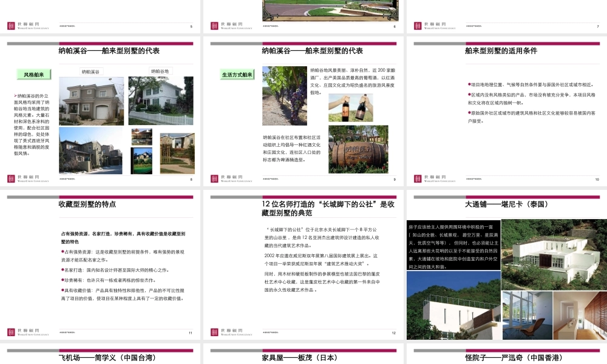The height and width of the screenshot is (364, 607).
Task: Select the wooden wine barrel photo
Action: point(358,149)
